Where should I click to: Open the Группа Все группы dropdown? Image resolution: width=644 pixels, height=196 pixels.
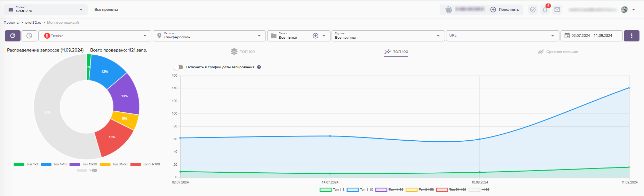click(388, 36)
